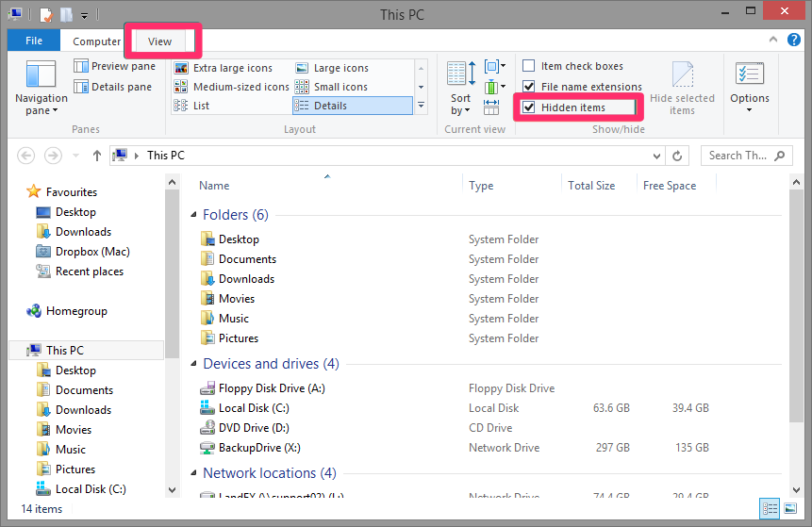Select Medium-sized icons layout
The image size is (812, 527).
pyautogui.click(x=231, y=87)
